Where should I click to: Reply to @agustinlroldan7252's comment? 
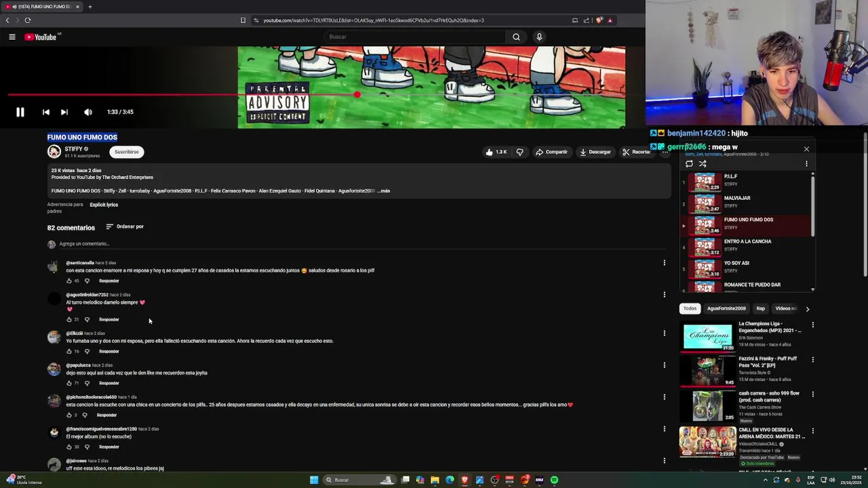pos(109,319)
